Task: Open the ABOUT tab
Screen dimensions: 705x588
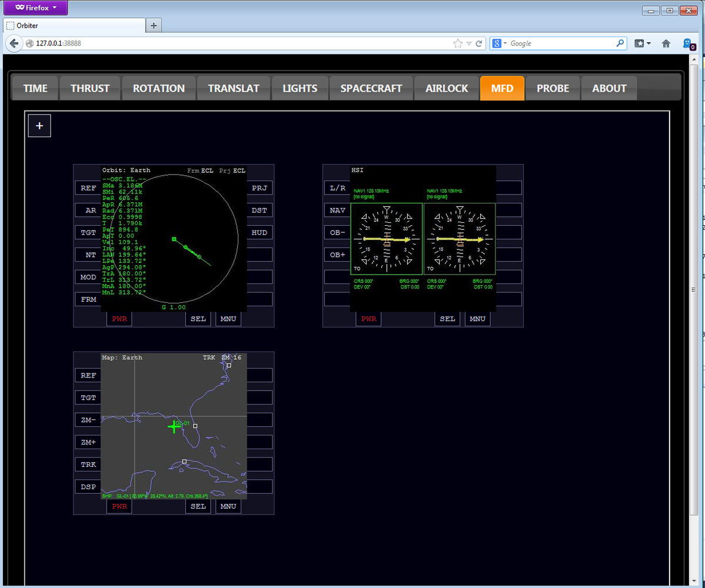Action: point(609,88)
